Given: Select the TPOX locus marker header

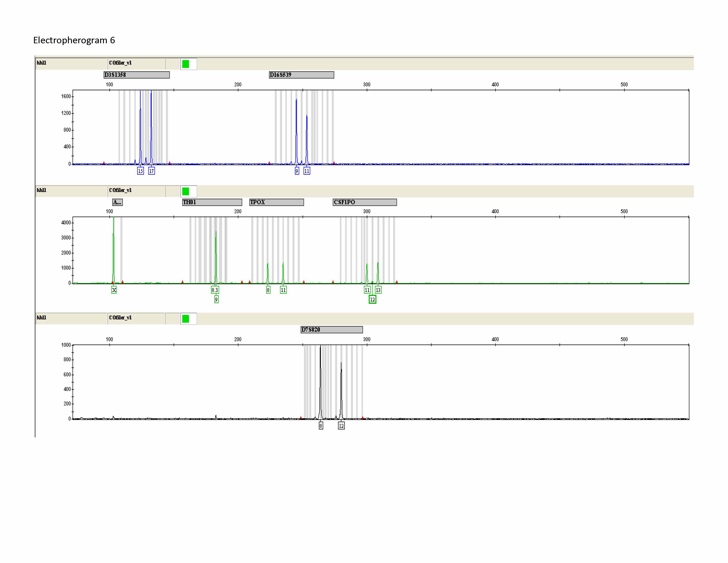Looking at the screenshot, I should point(276,202).
